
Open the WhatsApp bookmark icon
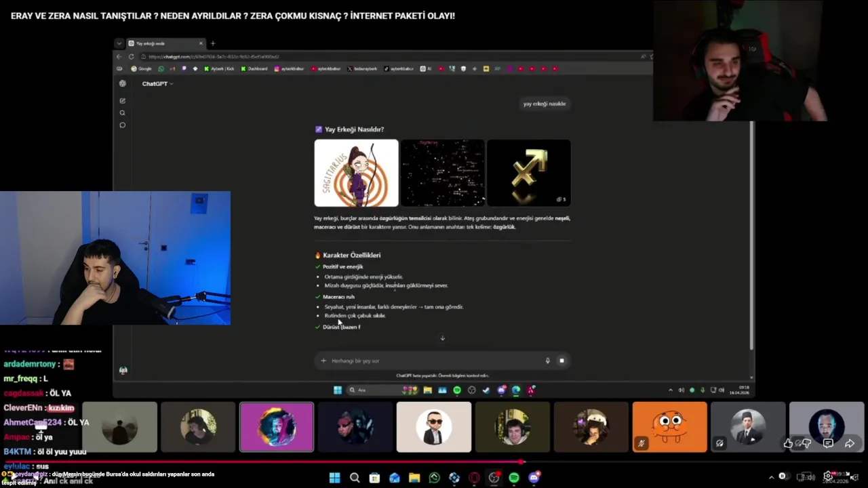pos(161,68)
